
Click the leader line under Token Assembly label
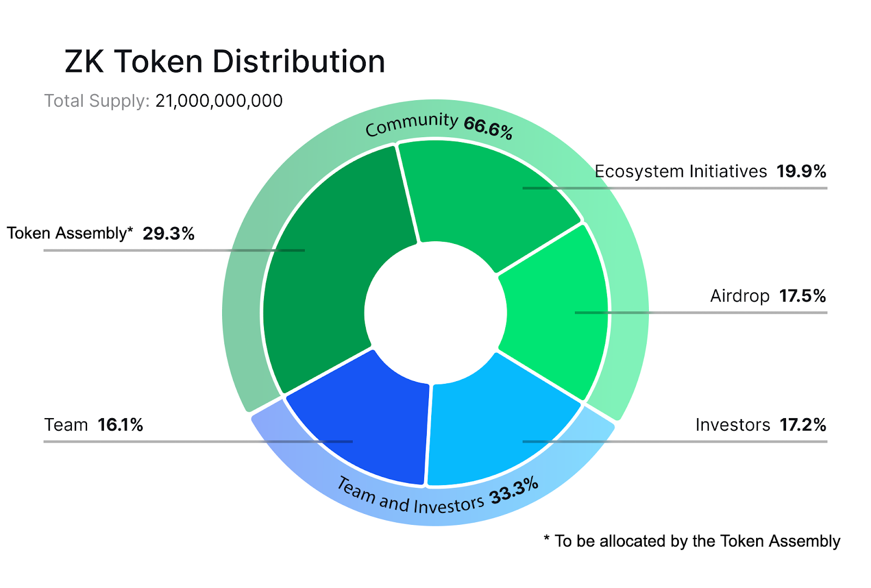[x=136, y=250]
